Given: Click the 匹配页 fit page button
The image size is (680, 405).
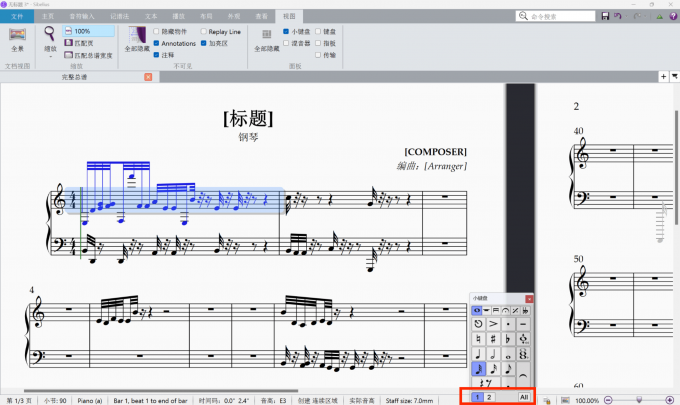Looking at the screenshot, I should pos(81,43).
